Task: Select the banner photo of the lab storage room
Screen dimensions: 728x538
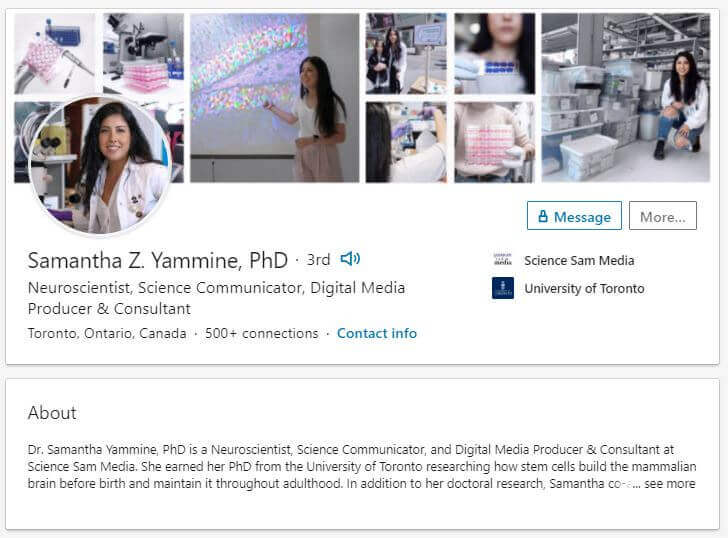Action: click(x=625, y=97)
